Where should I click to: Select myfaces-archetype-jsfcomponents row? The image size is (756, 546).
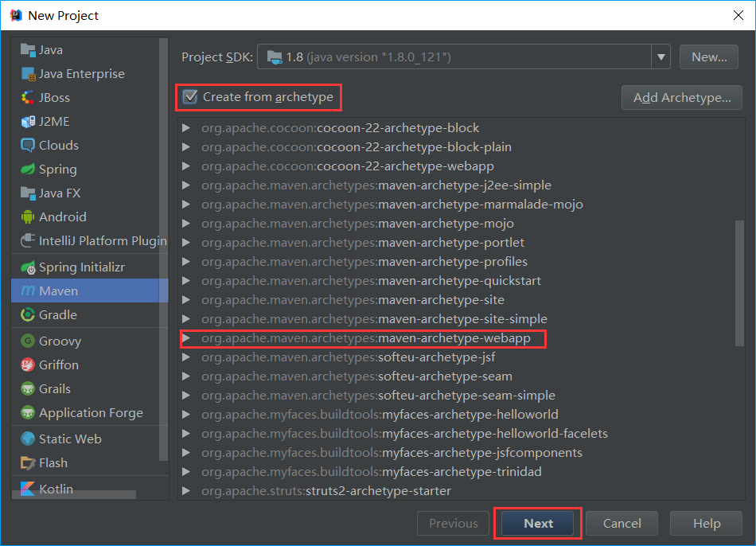462,453
